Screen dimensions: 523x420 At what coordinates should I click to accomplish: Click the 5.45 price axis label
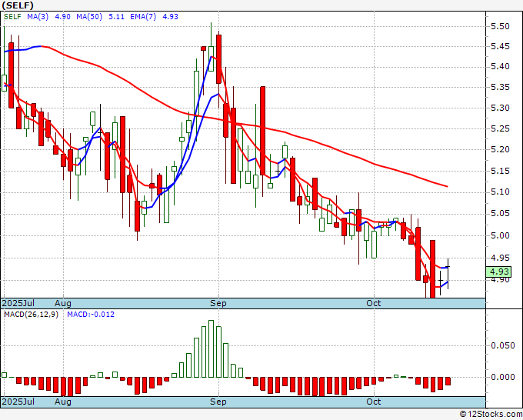click(501, 46)
